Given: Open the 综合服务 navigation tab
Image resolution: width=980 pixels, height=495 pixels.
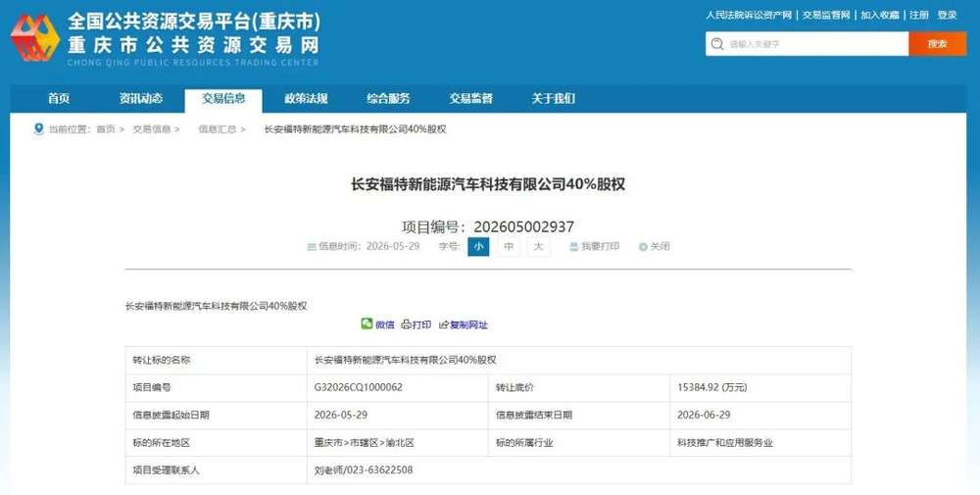Looking at the screenshot, I should click(x=389, y=99).
